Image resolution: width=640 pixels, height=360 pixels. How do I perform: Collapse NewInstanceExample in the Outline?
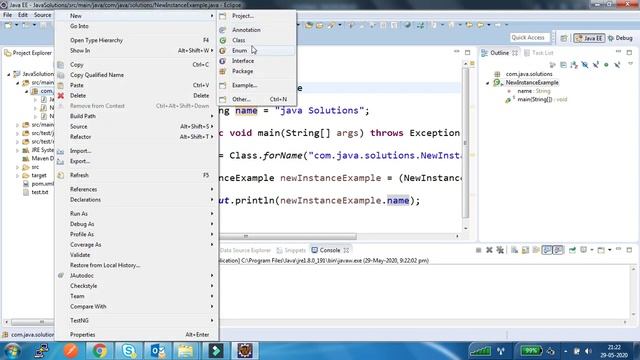(x=487, y=83)
